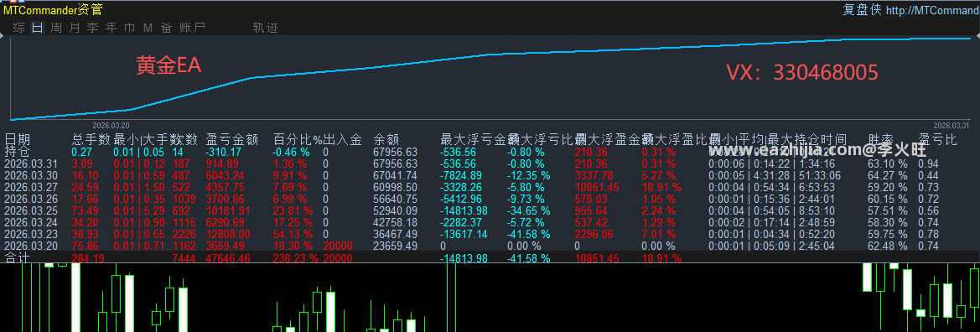Click the 盈亏比 column header
Image resolution: width=980 pixels, height=332 pixels.
pos(937,139)
